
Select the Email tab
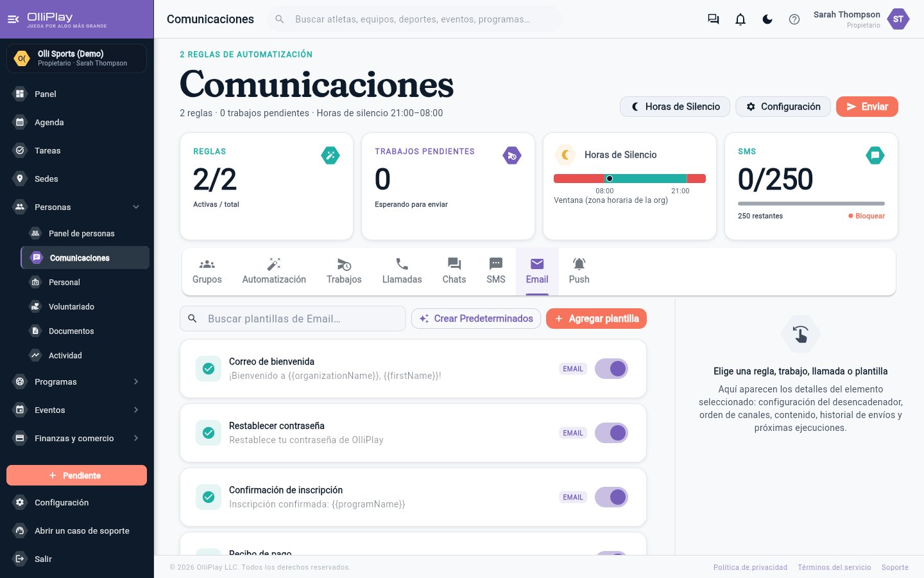537,272
